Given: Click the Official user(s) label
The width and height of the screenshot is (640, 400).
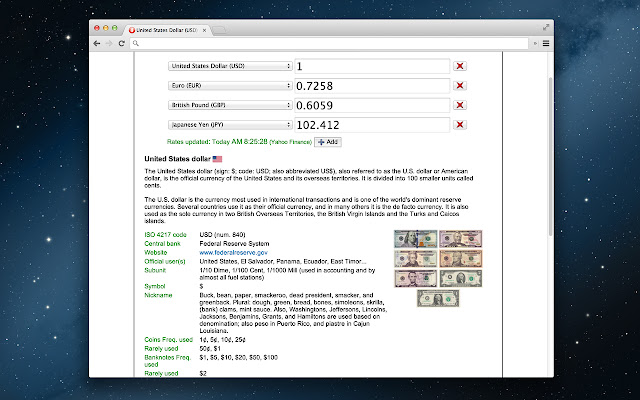Looking at the screenshot, I should click(x=165, y=262).
